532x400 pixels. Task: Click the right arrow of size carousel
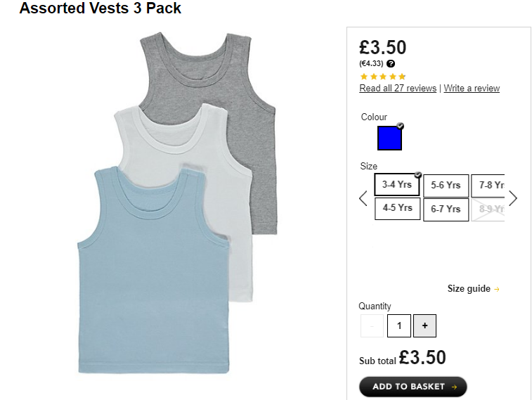click(x=513, y=198)
